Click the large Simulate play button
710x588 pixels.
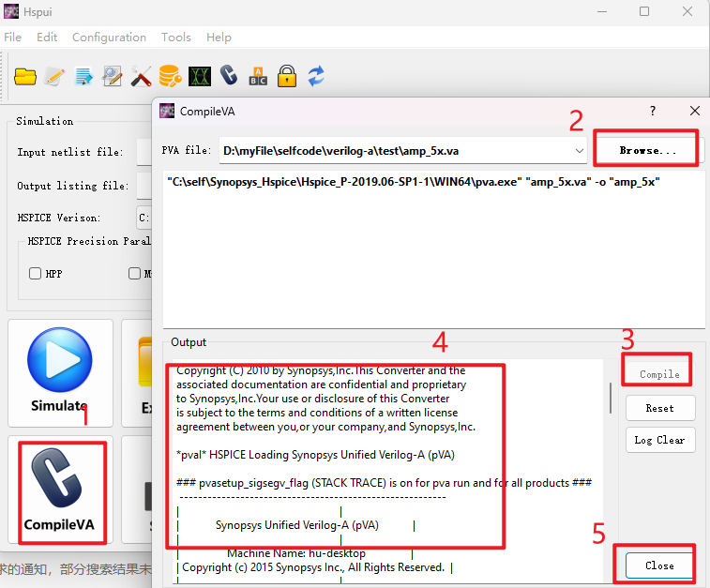pyautogui.click(x=60, y=372)
